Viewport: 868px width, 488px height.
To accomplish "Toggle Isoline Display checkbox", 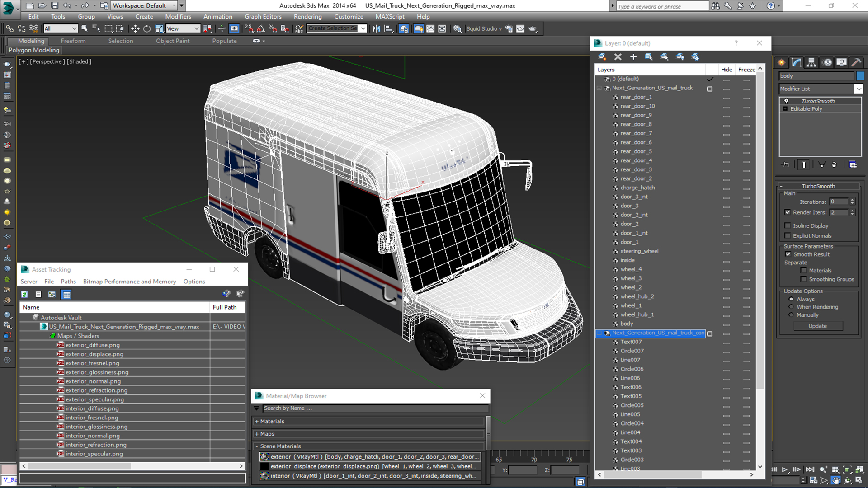I will point(788,225).
